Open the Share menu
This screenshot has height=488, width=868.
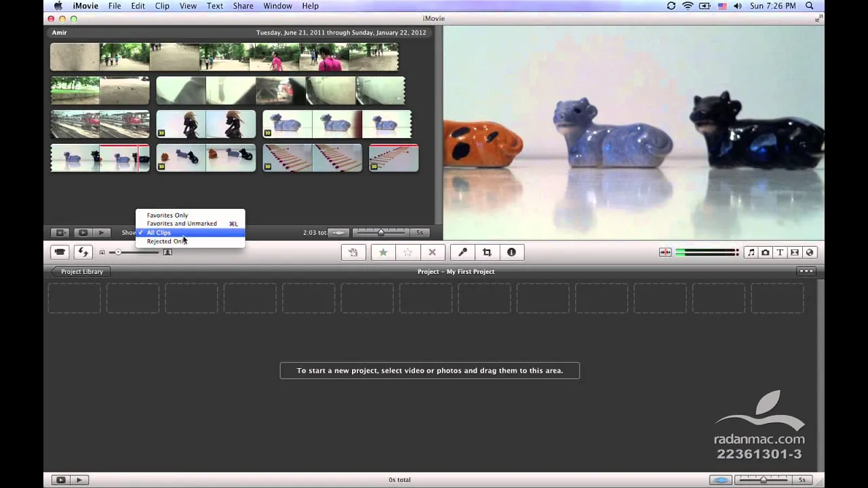coord(243,6)
